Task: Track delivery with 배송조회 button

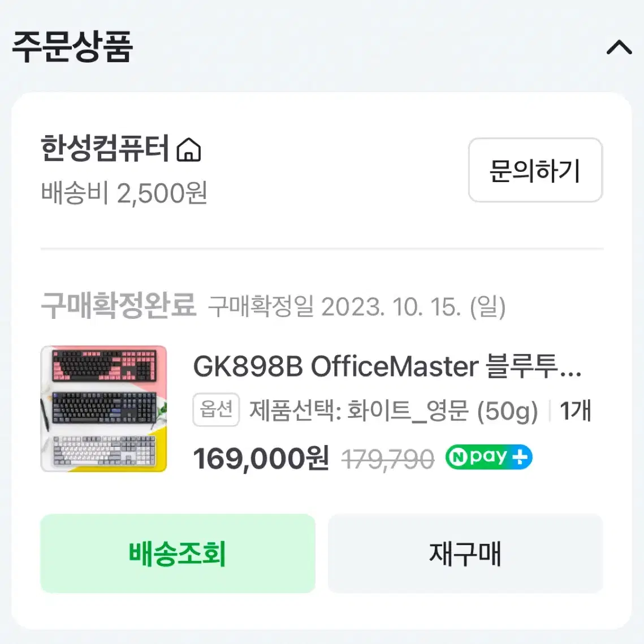Action: [178, 553]
